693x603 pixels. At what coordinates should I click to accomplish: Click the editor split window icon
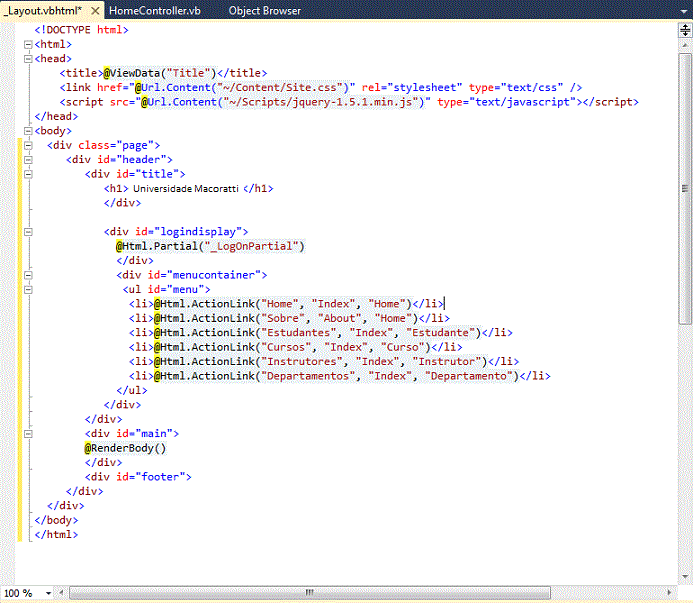685,30
